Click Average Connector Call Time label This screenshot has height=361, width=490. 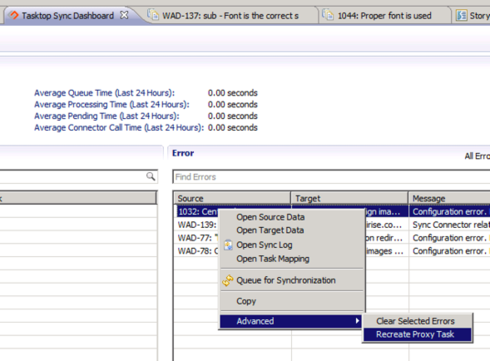(119, 128)
